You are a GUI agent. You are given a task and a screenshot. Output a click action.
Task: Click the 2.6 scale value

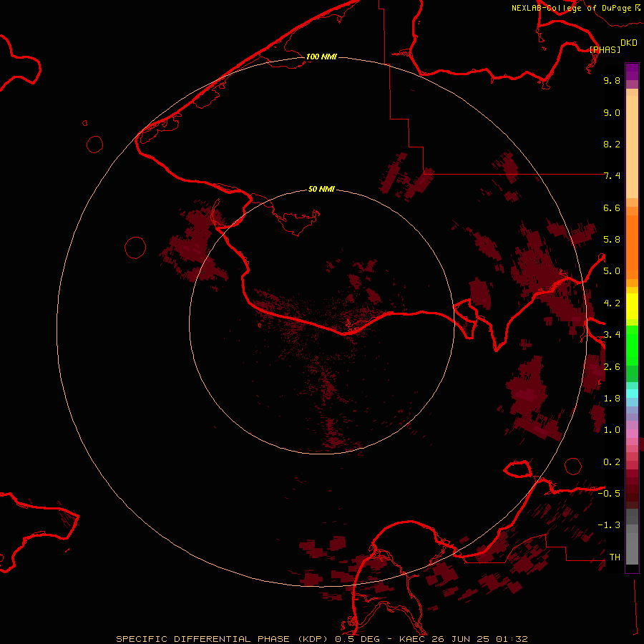612,367
